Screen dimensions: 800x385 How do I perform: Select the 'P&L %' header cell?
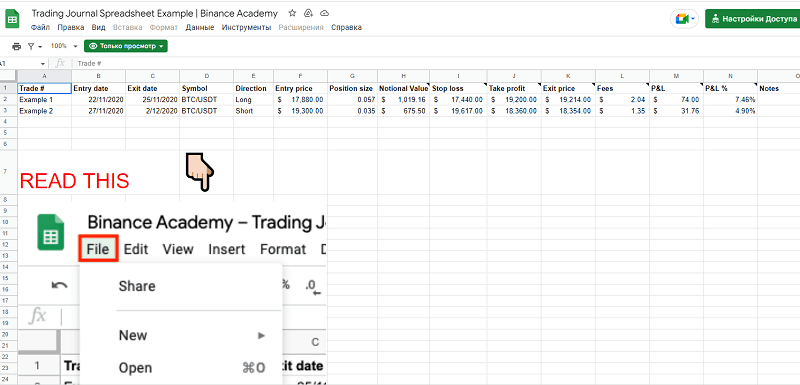(731, 88)
